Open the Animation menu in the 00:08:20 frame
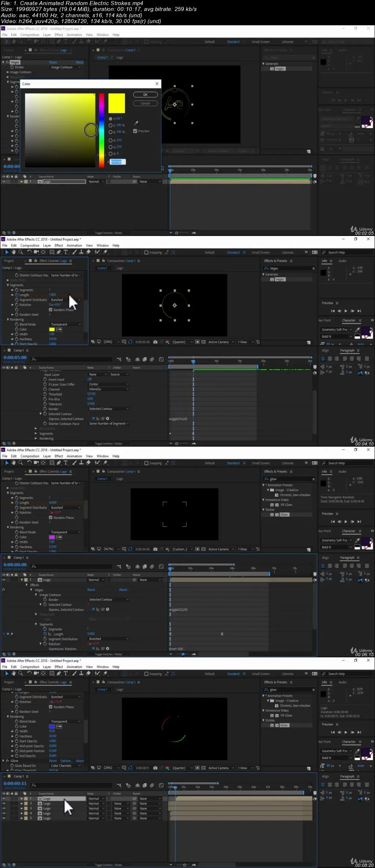The image size is (375, 868). click(74, 667)
